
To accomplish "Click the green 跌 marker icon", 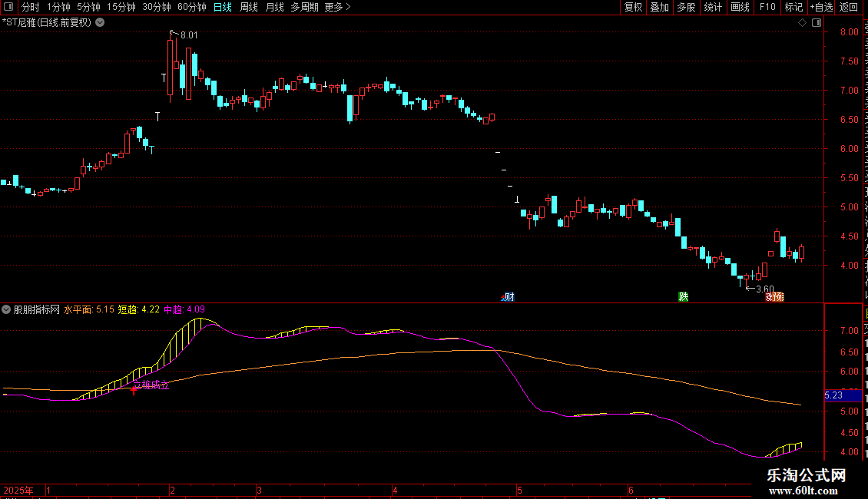I will pyautogui.click(x=684, y=296).
